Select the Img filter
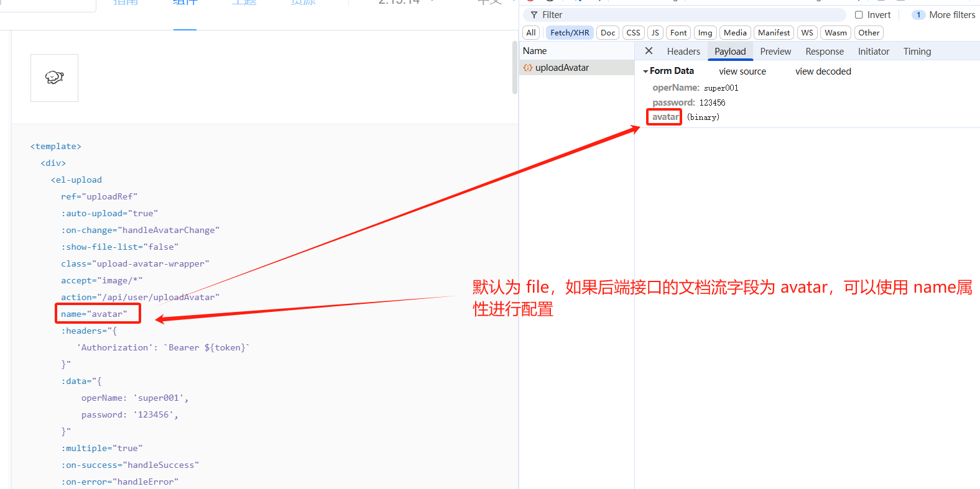The width and height of the screenshot is (980, 489). tap(705, 33)
